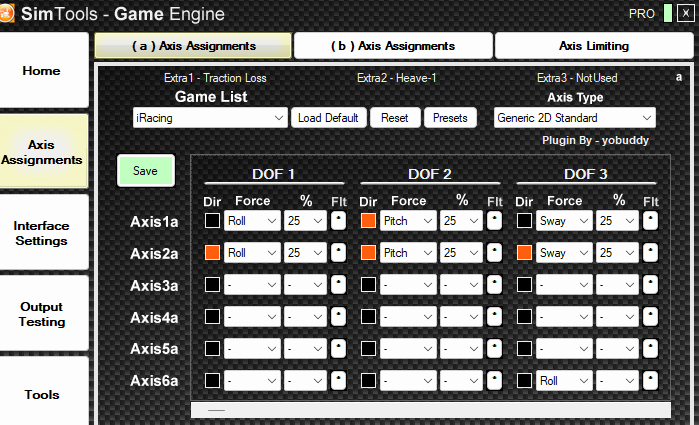
Task: Click the Load Default button
Action: 329,118
